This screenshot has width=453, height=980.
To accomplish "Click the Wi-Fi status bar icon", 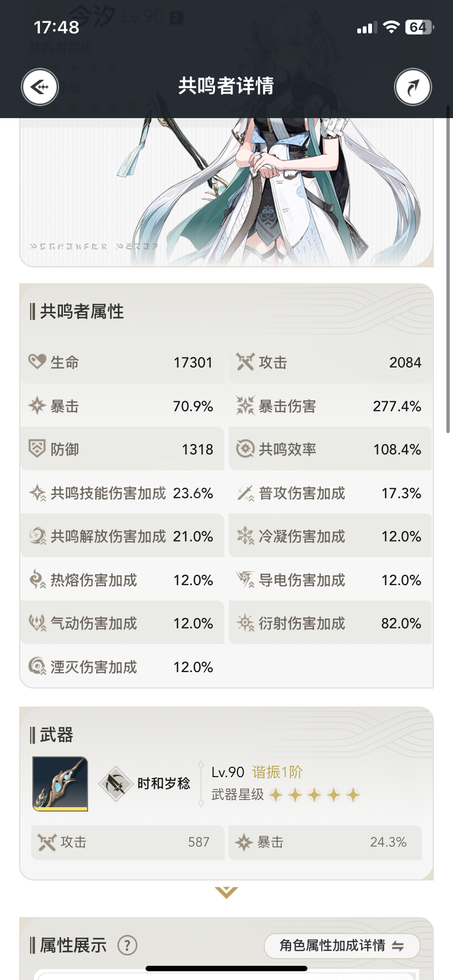I will coord(391,27).
